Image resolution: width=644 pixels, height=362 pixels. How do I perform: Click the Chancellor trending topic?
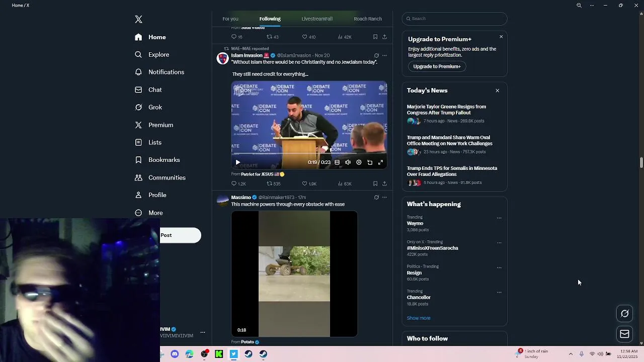point(419,297)
